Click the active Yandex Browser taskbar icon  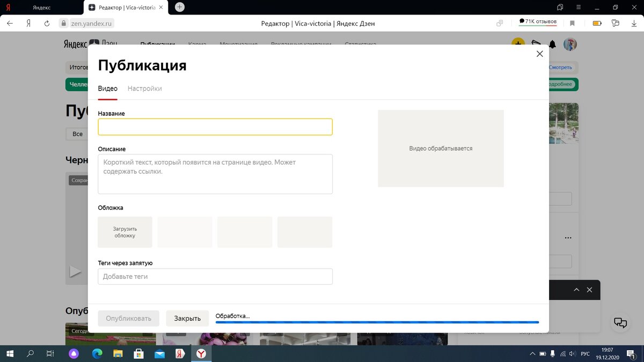point(201,353)
